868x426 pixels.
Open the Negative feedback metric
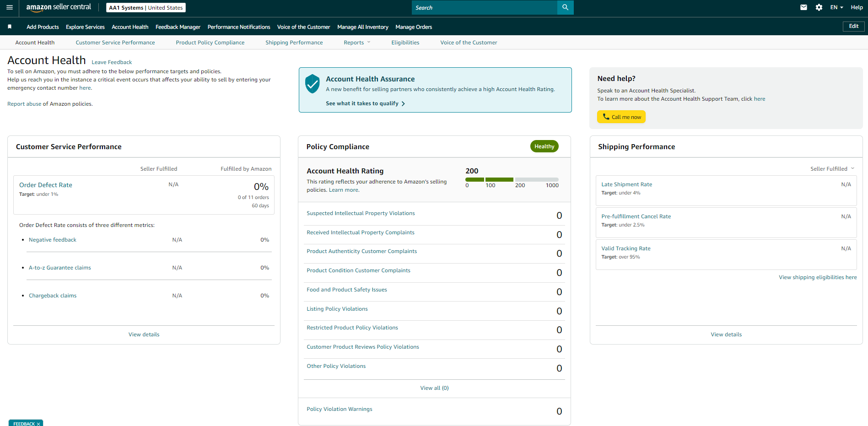click(53, 240)
